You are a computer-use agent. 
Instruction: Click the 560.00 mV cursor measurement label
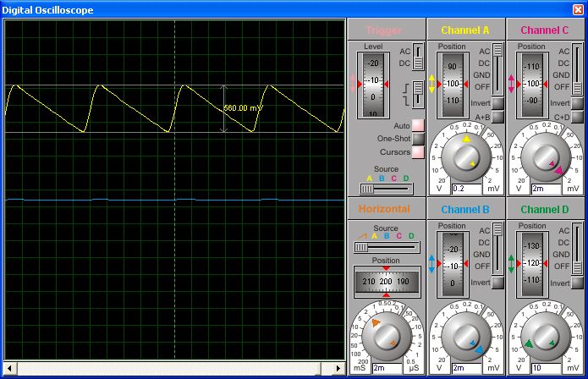tap(243, 108)
